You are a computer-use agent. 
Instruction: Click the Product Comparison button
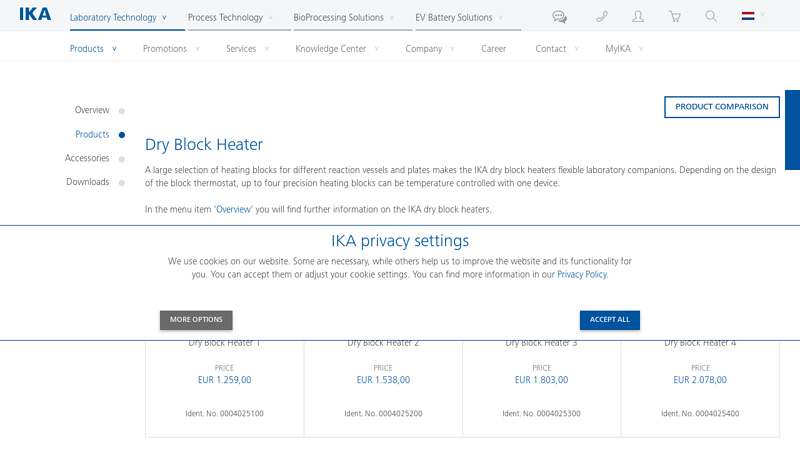click(x=721, y=107)
